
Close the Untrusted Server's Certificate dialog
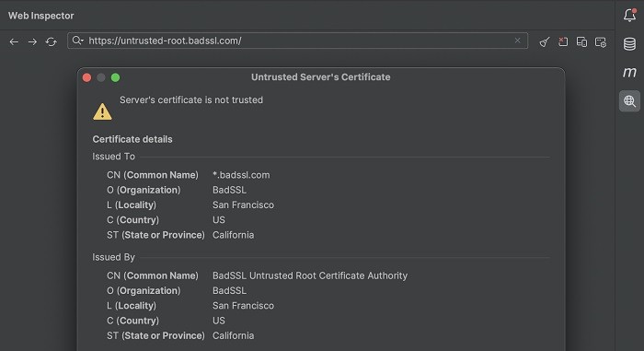pos(86,77)
